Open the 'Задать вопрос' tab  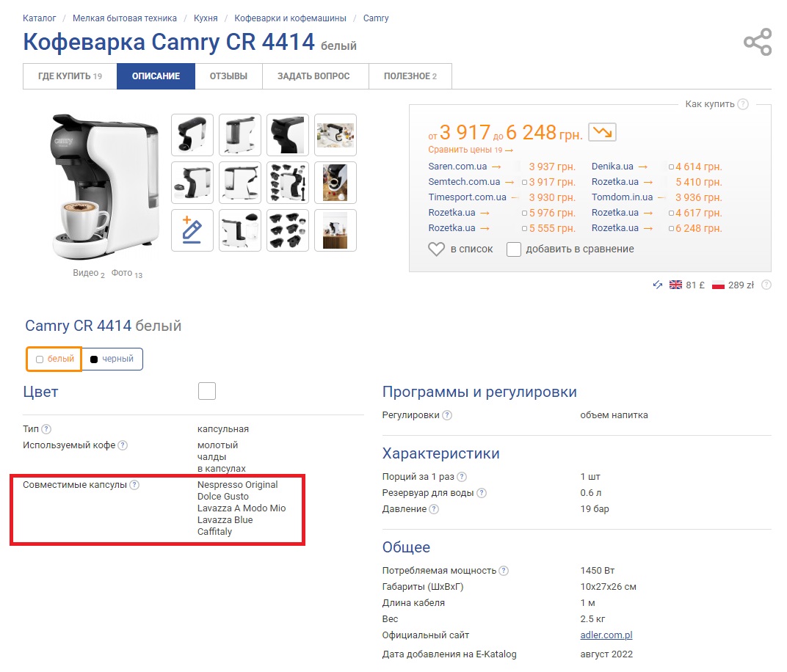[313, 76]
